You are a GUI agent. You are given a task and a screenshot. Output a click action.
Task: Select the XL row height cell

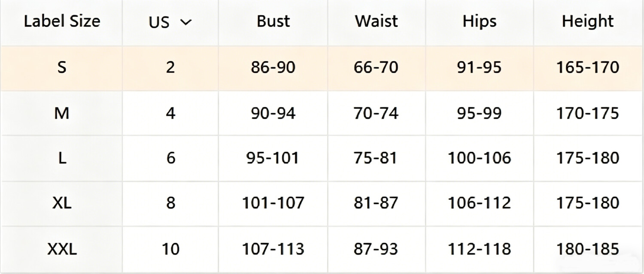587,203
